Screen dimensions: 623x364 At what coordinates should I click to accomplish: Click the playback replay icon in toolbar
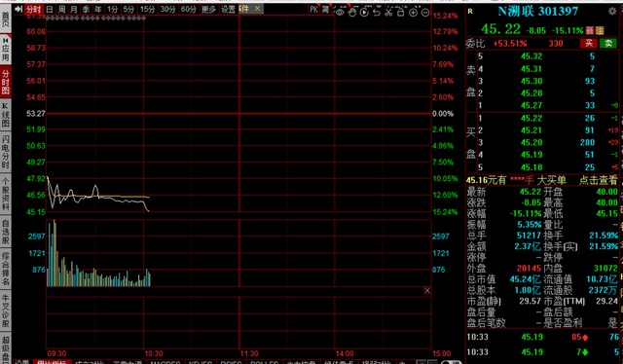coord(364,13)
